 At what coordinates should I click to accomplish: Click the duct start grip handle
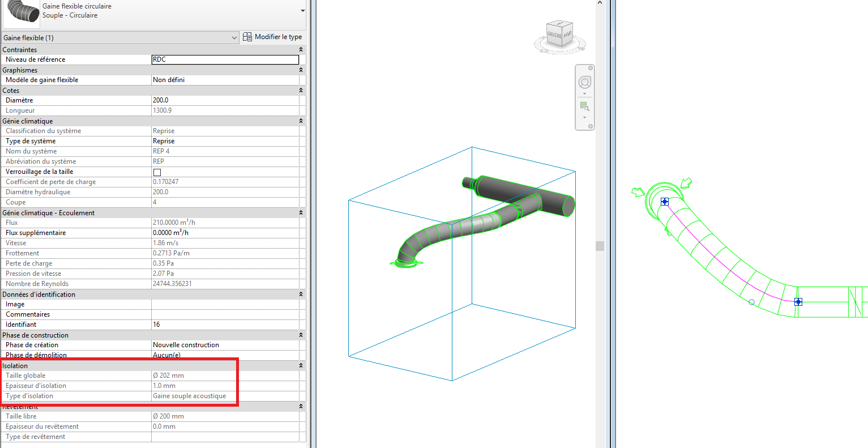click(x=665, y=202)
